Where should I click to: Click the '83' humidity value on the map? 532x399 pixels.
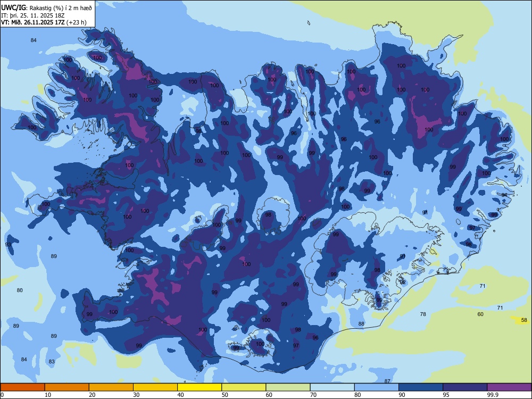[x=52, y=362]
